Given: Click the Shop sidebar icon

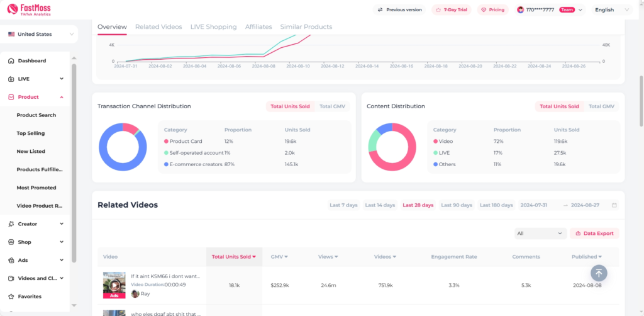Looking at the screenshot, I should coord(11,242).
